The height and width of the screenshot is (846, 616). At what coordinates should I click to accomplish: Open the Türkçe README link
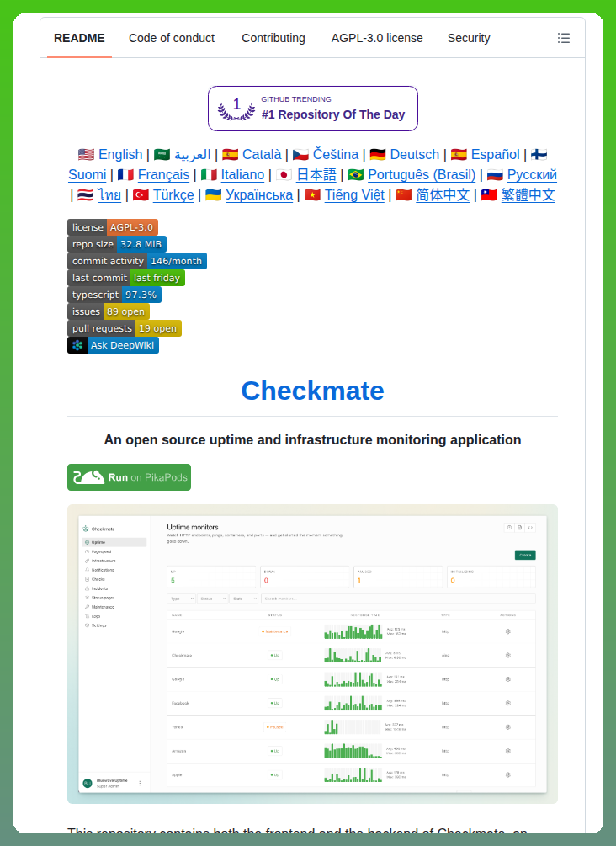pyautogui.click(x=173, y=194)
